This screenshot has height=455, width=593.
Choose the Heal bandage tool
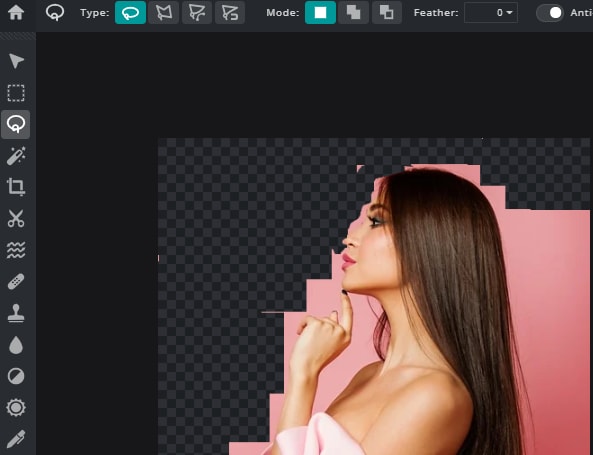click(x=16, y=282)
